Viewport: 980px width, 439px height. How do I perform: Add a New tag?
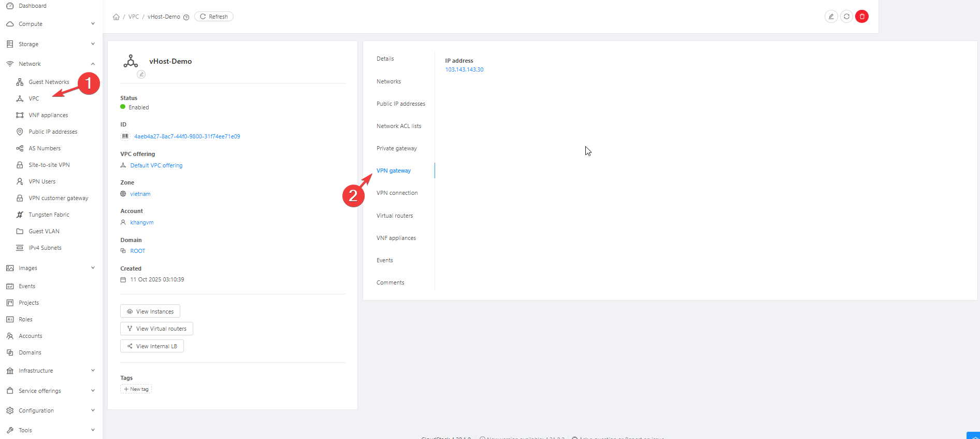coord(136,389)
